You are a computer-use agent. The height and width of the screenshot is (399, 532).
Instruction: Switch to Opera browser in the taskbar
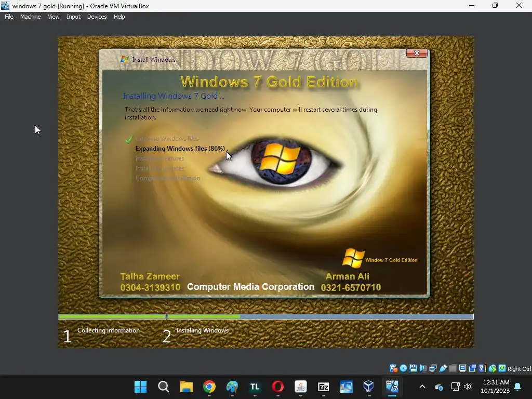[278, 387]
